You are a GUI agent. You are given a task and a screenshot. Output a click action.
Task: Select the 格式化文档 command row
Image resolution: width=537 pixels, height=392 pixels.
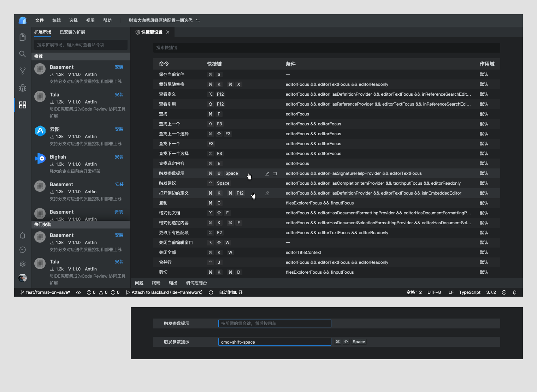(x=327, y=213)
